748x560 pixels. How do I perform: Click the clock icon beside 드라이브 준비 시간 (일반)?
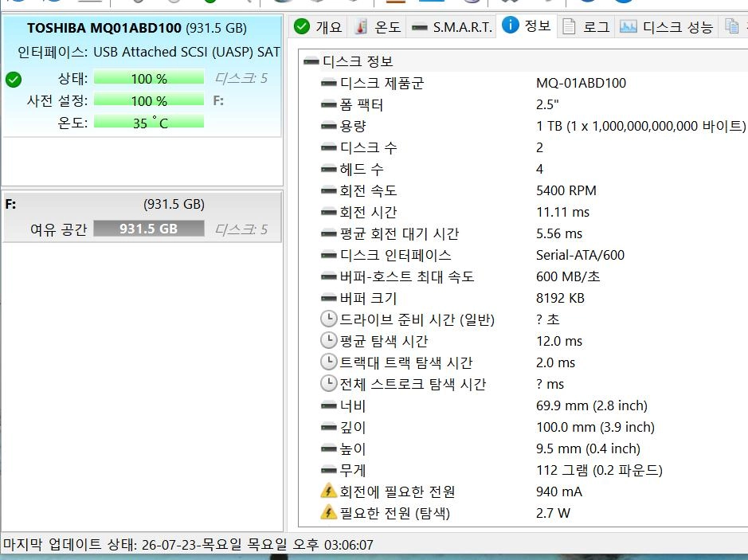coord(328,319)
